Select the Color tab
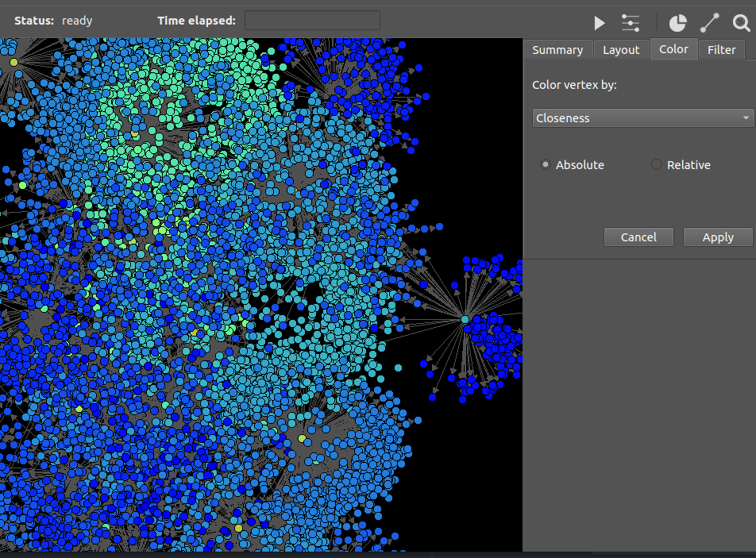Screen dimensions: 756x558 point(673,49)
